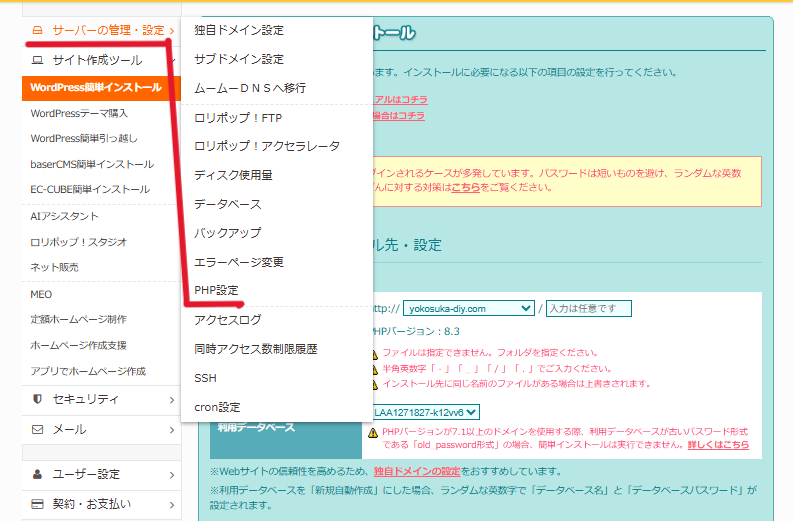Open WordPress簡単引っ越し in the sidebar
The width and height of the screenshot is (793, 521).
(x=84, y=139)
